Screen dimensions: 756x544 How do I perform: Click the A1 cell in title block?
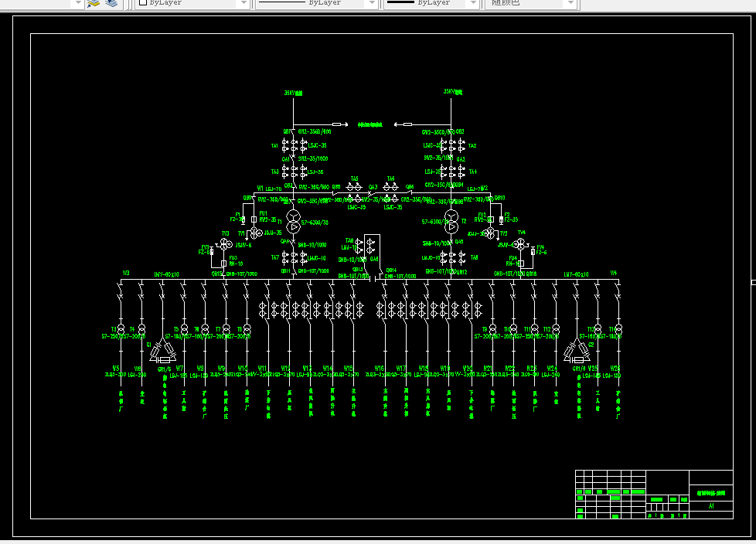click(711, 506)
